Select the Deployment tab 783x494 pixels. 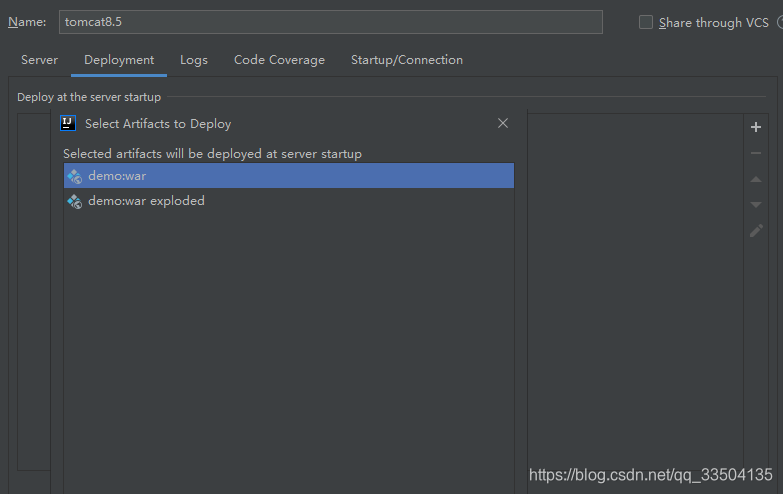(x=119, y=60)
